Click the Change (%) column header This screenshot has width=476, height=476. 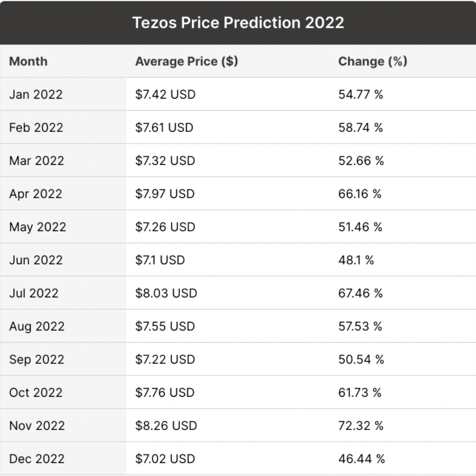372,61
